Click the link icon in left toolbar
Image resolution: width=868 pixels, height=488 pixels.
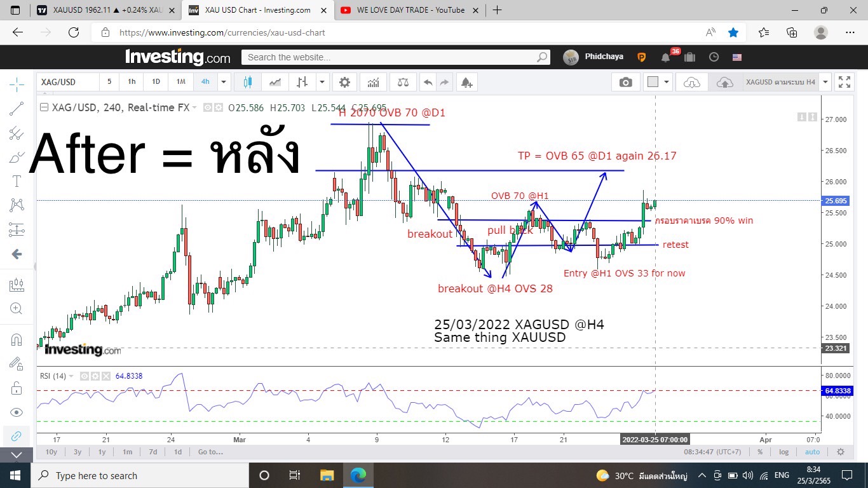[17, 436]
